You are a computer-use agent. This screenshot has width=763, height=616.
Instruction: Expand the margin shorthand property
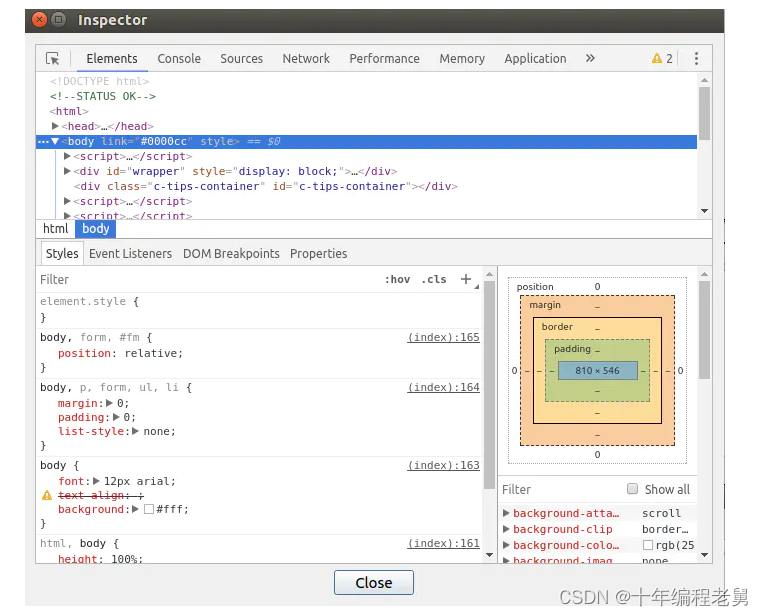tap(109, 403)
